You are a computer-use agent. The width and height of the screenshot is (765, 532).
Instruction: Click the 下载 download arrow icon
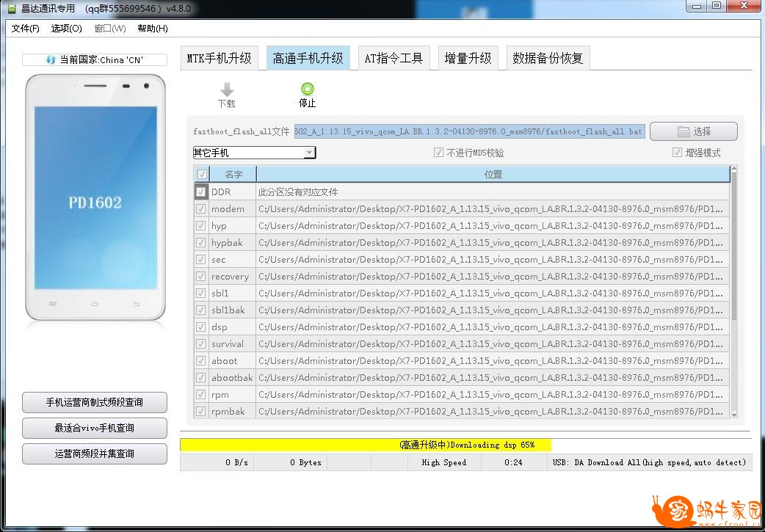pos(226,90)
